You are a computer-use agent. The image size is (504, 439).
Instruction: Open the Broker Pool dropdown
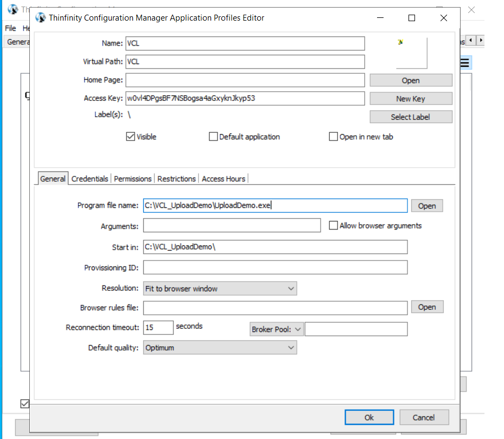click(277, 329)
